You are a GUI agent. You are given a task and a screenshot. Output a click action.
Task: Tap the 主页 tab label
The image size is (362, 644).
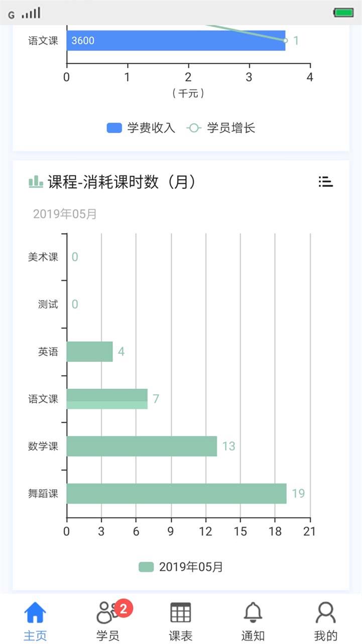[35, 635]
